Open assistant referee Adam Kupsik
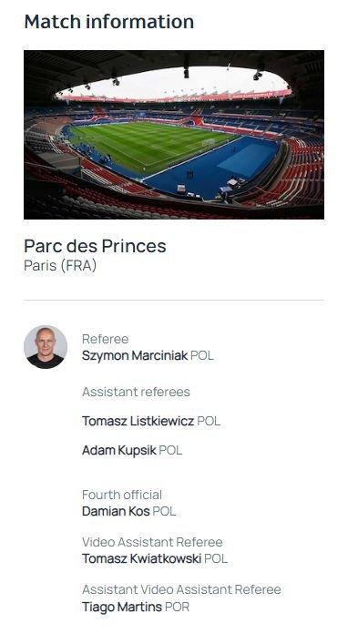Image resolution: width=358 pixels, height=644 pixels. coord(119,451)
